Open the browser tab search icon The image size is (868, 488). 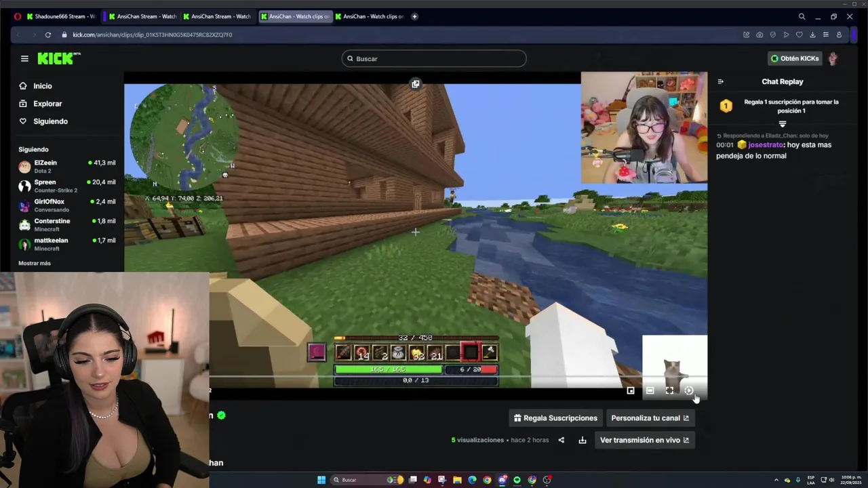(802, 16)
